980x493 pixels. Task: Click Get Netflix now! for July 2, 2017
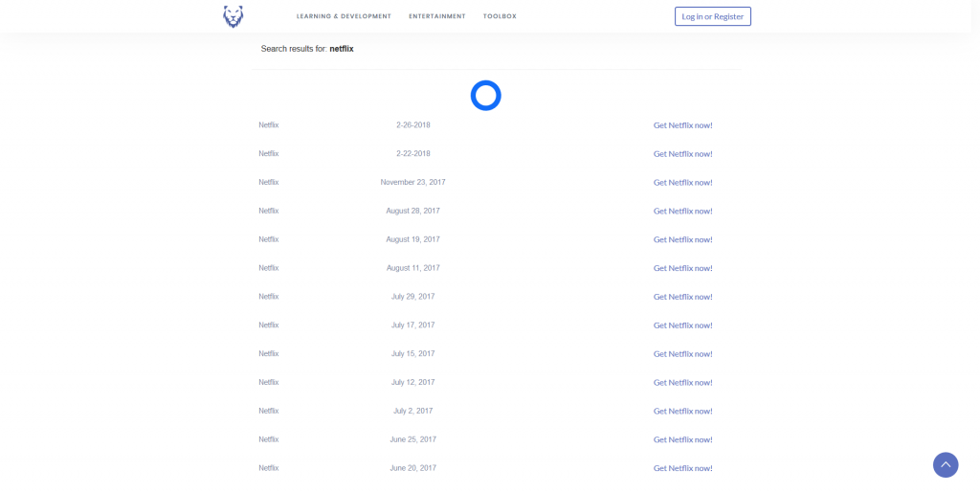coord(682,411)
